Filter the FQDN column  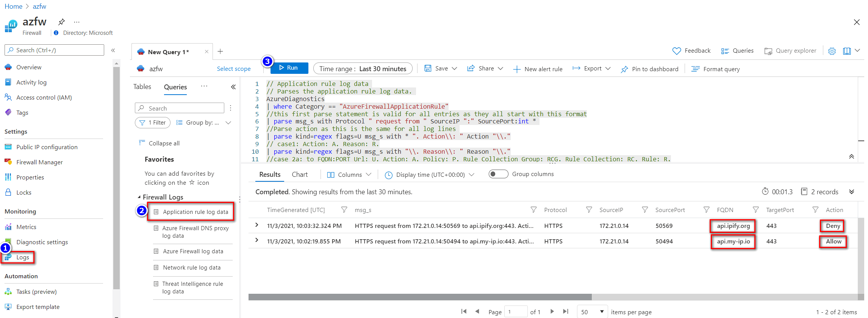pos(755,210)
